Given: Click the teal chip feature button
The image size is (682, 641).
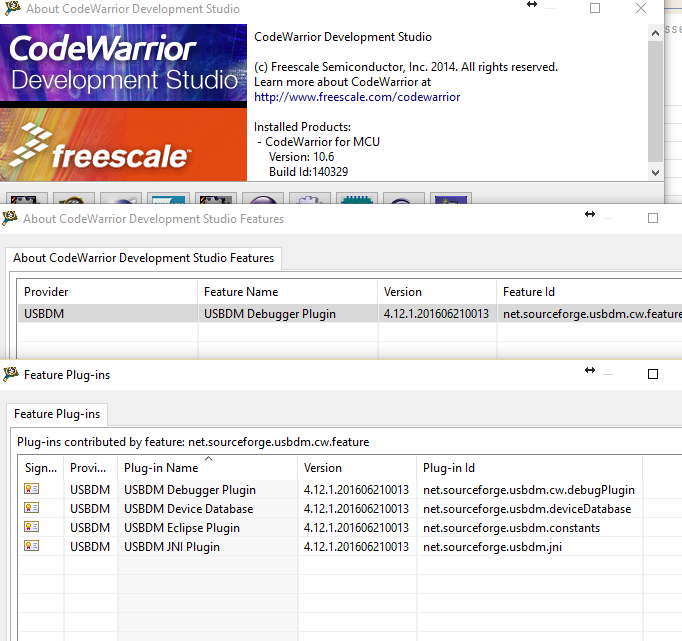Looking at the screenshot, I should pyautogui.click(x=357, y=198).
